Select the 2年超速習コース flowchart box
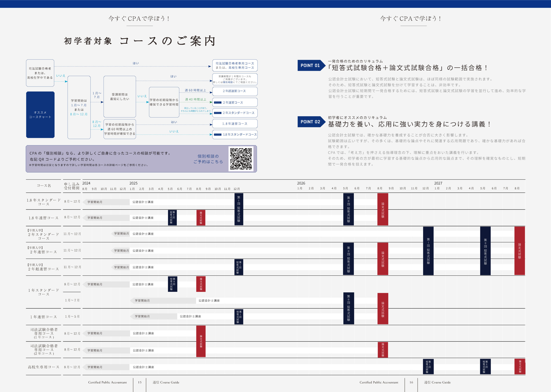This screenshot has width=551, height=392. point(235,91)
